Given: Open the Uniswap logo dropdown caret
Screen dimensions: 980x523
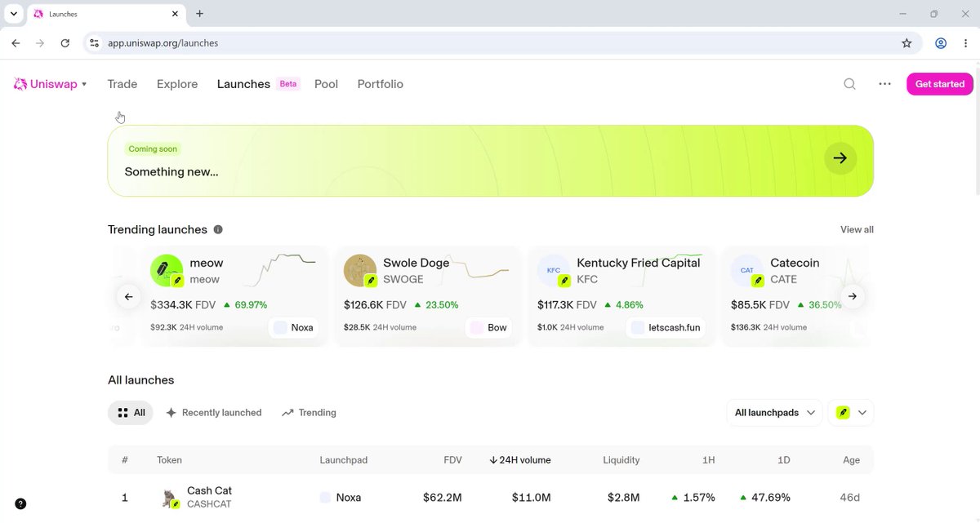Looking at the screenshot, I should tap(84, 84).
